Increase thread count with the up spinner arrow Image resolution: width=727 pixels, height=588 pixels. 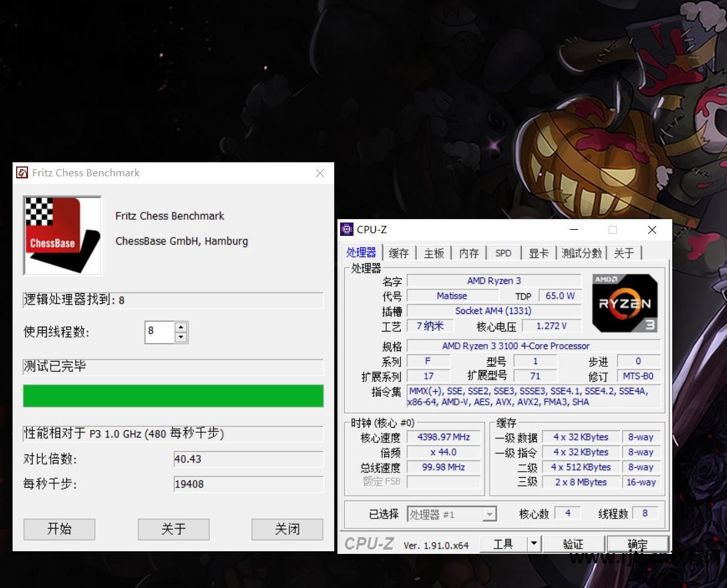[x=181, y=327]
